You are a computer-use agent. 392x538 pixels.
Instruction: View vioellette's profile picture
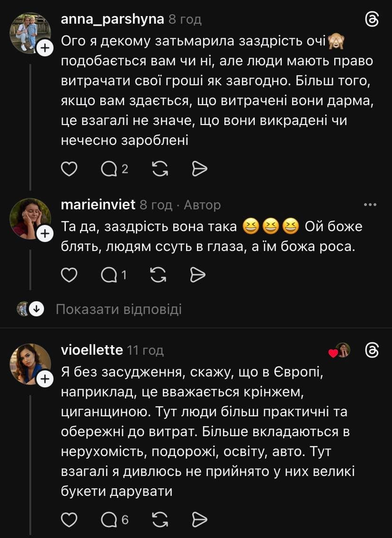pyautogui.click(x=30, y=364)
